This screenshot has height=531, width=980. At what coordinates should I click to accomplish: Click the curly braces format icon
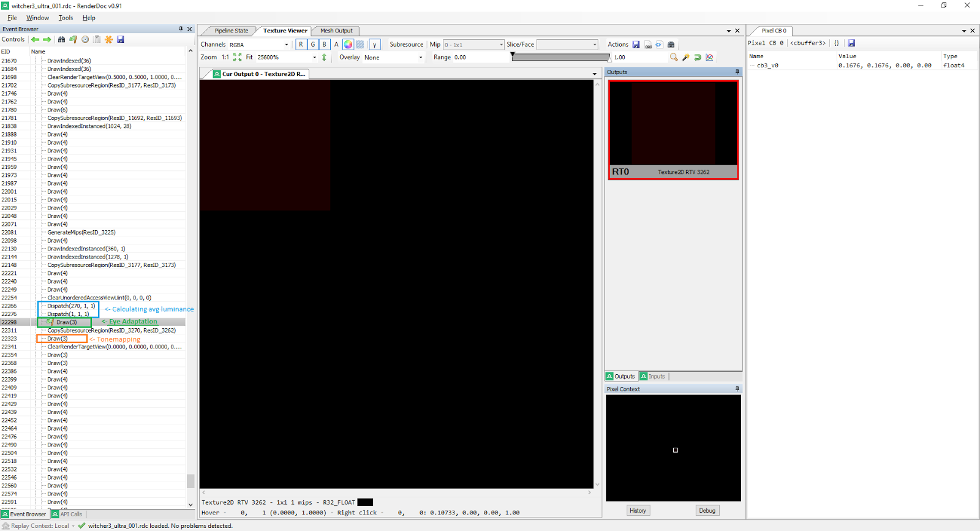click(837, 43)
